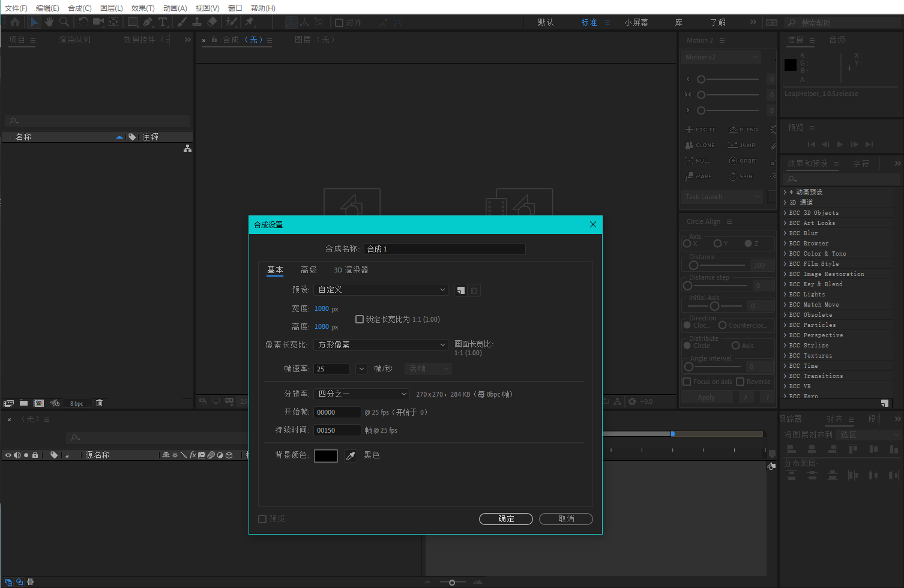The width and height of the screenshot is (904, 588).
Task: Click the save preset icon next to 预设
Action: tap(460, 290)
